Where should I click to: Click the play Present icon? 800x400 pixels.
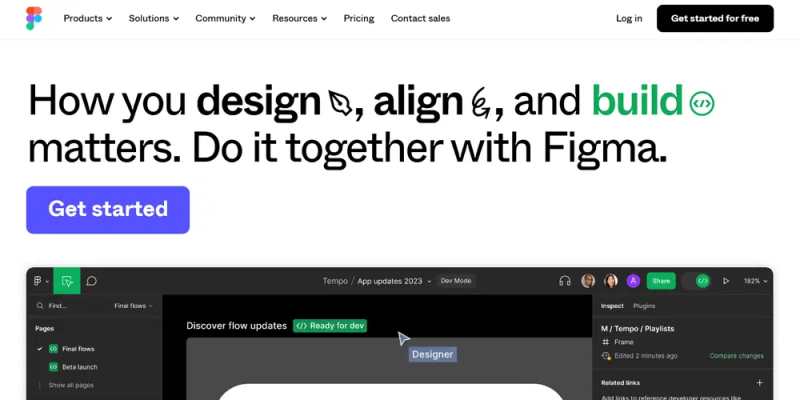(726, 281)
